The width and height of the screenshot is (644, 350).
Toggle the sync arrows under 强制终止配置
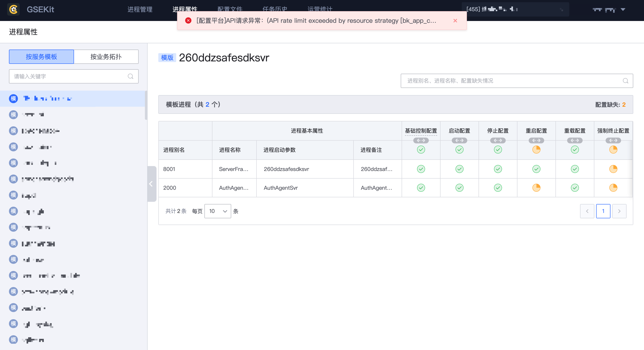pyautogui.click(x=613, y=141)
